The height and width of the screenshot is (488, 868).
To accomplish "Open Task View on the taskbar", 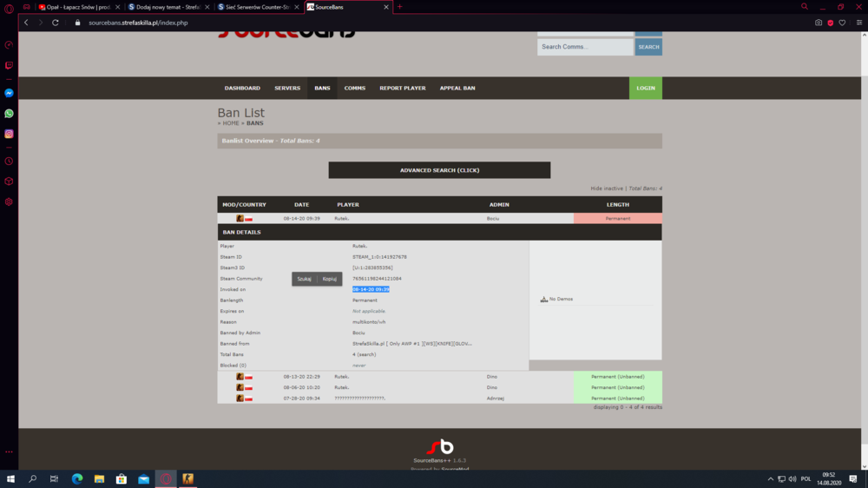I will (x=54, y=479).
